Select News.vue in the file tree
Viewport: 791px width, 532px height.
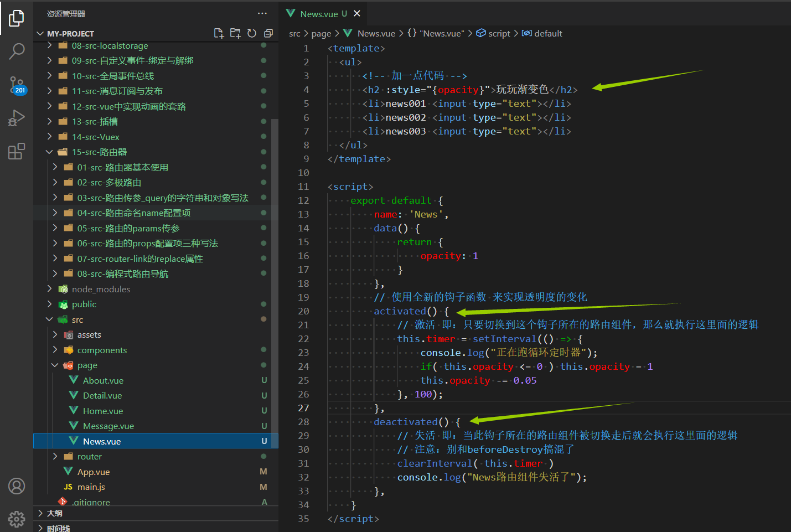pos(156,441)
